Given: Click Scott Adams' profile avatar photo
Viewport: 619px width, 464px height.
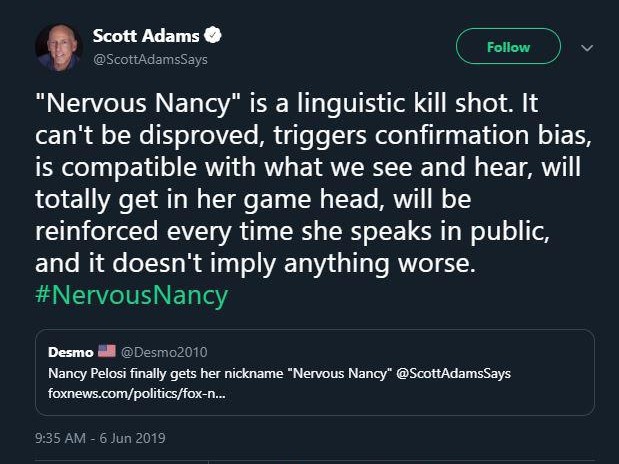Looking at the screenshot, I should point(58,48).
